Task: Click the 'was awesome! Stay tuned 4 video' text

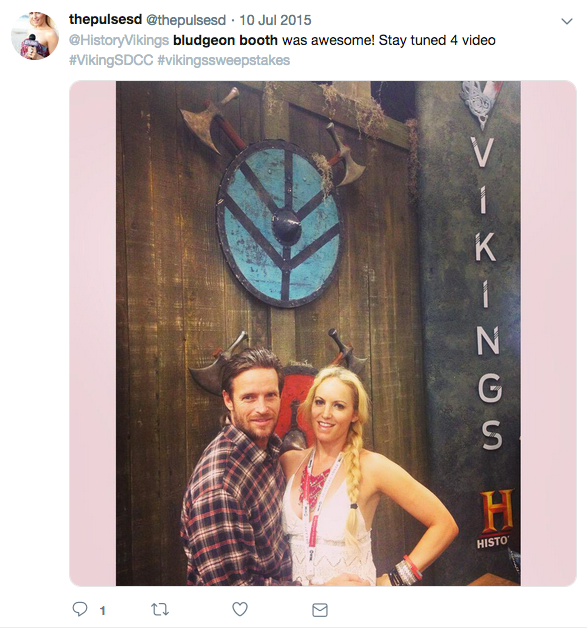Action: (x=389, y=40)
